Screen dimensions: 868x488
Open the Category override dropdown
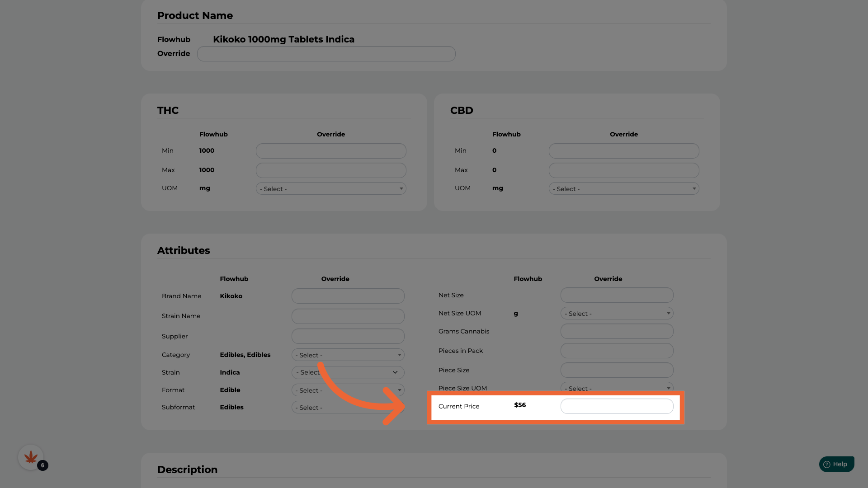tap(348, 355)
